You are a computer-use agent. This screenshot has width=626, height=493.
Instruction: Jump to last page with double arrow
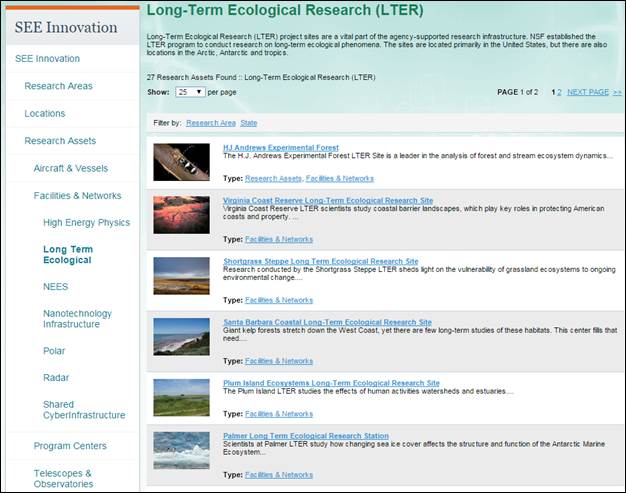point(617,92)
